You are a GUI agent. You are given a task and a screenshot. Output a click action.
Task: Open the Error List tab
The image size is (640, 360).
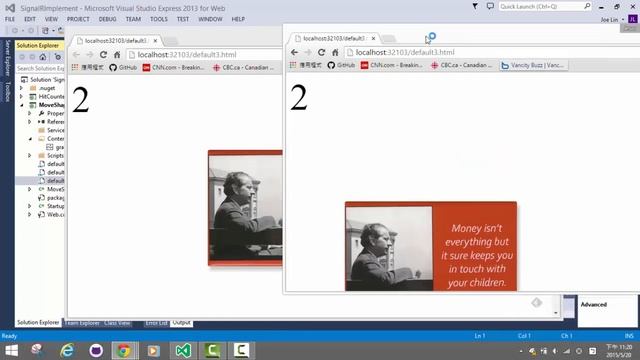156,323
